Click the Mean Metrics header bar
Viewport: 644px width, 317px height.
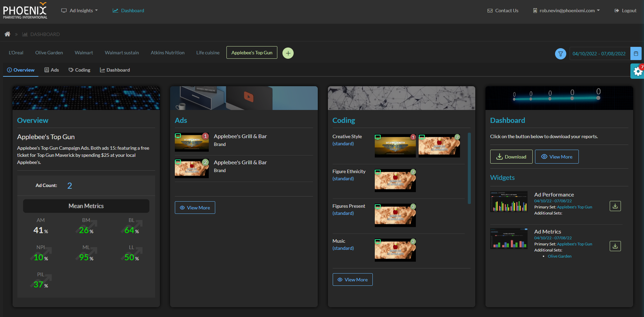(x=86, y=206)
